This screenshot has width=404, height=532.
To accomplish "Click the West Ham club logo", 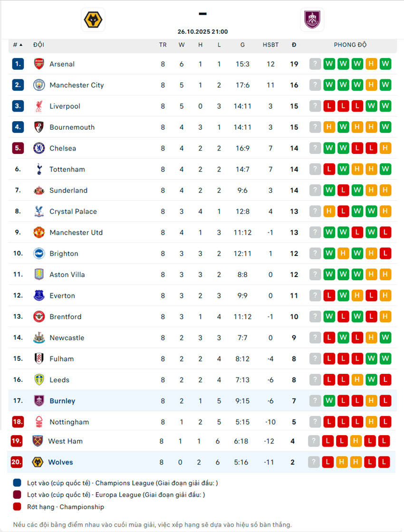I will pos(38,441).
